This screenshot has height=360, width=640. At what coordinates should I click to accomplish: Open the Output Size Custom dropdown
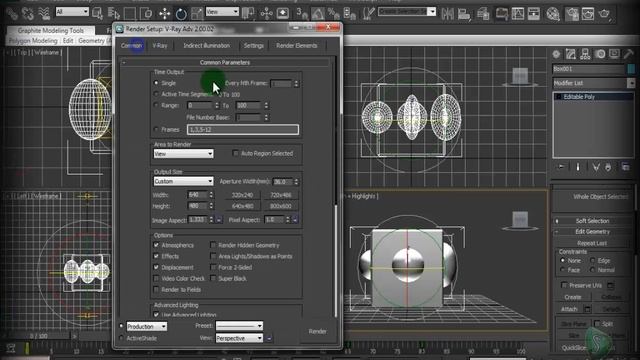pos(183,181)
